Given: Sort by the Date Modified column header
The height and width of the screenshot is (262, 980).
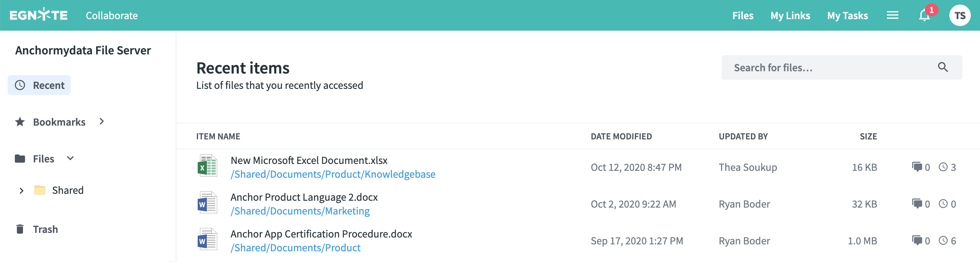Looking at the screenshot, I should tap(621, 136).
